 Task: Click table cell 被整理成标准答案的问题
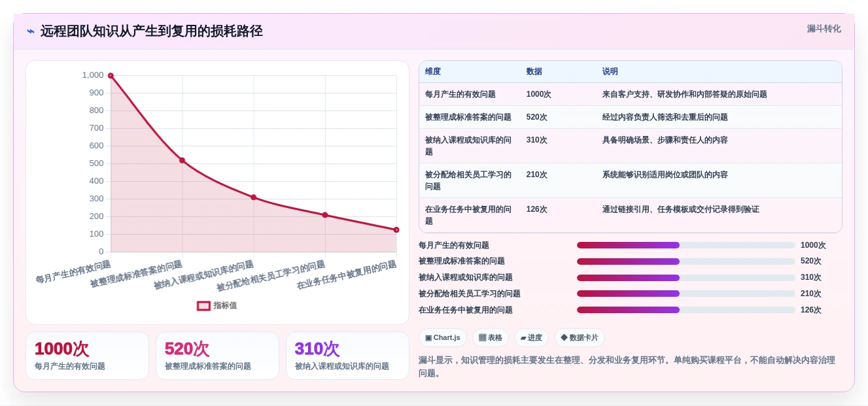(x=468, y=118)
